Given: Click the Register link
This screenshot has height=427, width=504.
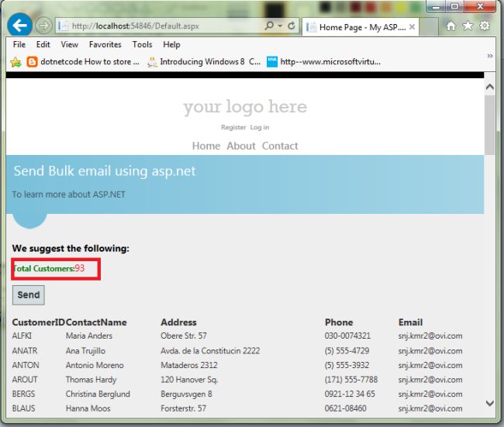Looking at the screenshot, I should [233, 127].
